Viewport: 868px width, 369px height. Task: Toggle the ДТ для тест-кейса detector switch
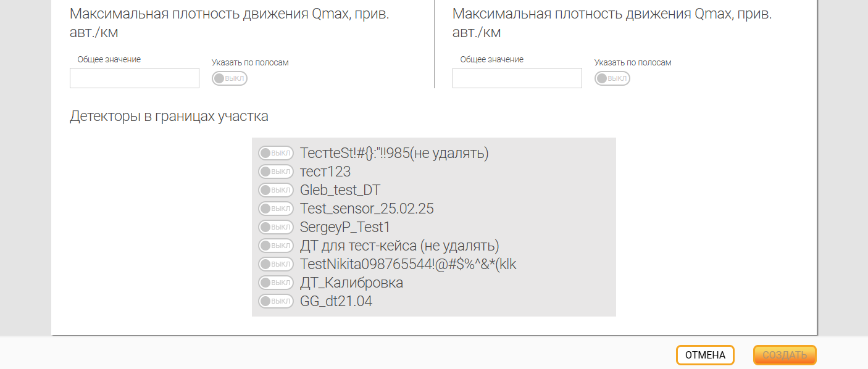click(275, 246)
